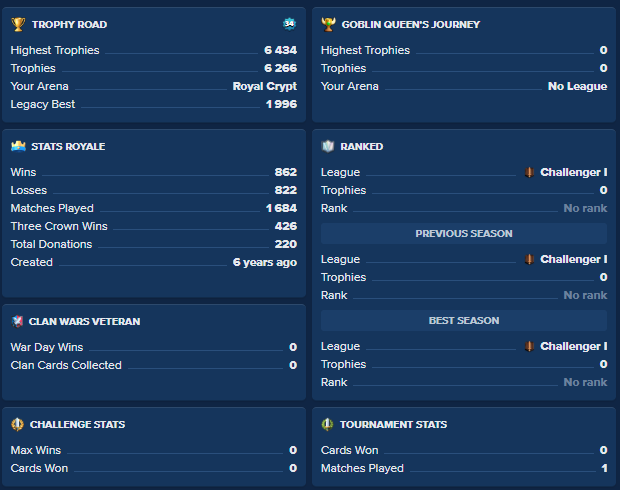Screen dimensions: 620x490
Task: Click the Trophy Road gold trophy icon
Action: point(18,24)
